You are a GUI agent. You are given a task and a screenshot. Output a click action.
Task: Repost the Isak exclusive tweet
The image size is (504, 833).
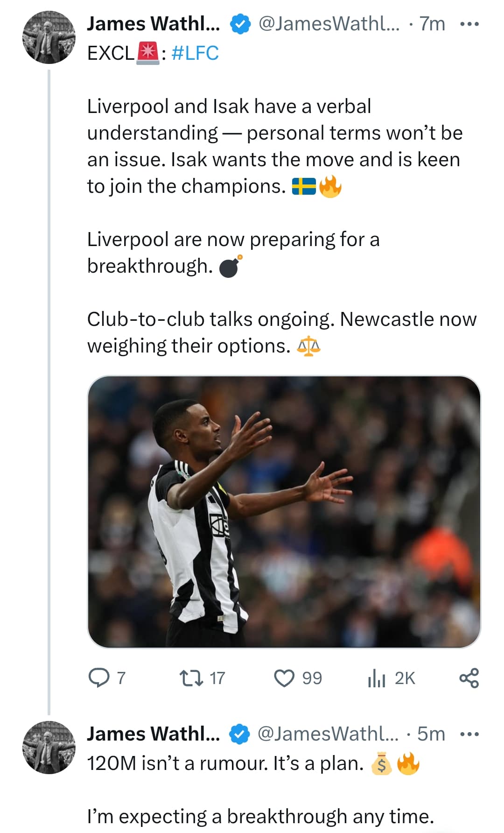pos(191,678)
